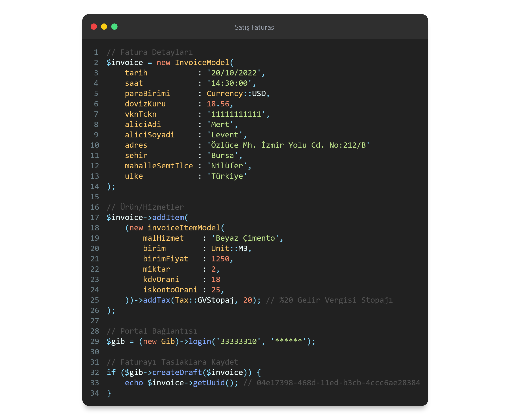Click the closing brace on line 34
Screen dimensions: 511x420
(x=109, y=393)
